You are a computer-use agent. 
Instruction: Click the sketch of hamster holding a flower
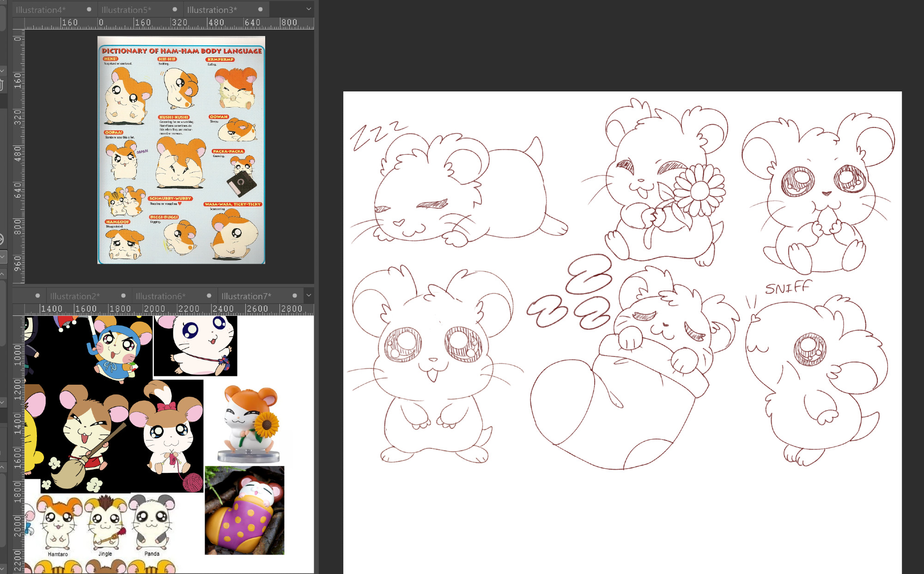656,182
